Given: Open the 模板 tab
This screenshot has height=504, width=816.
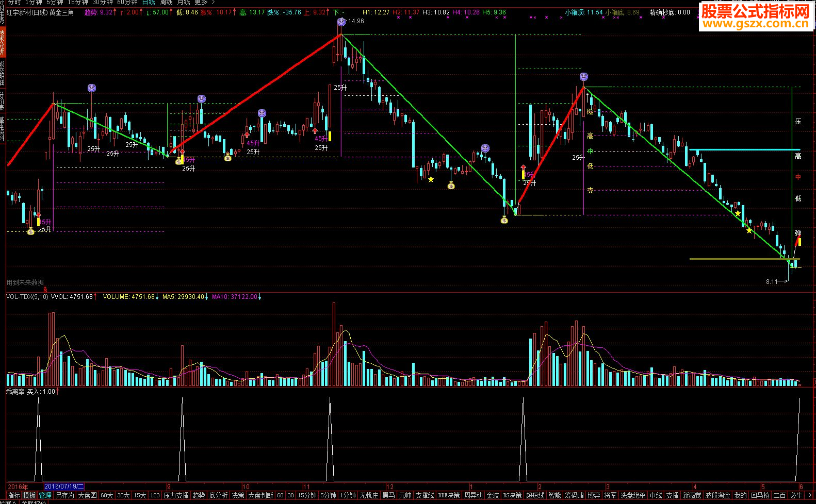Looking at the screenshot, I should (x=29, y=495).
